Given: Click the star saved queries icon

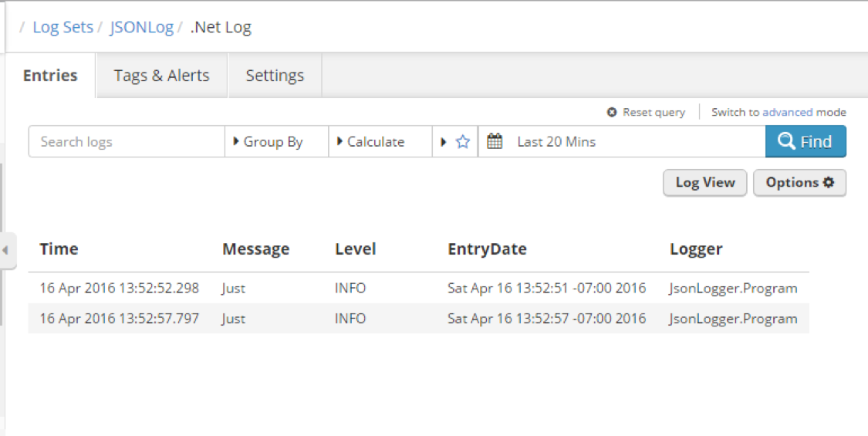Looking at the screenshot, I should tap(463, 142).
